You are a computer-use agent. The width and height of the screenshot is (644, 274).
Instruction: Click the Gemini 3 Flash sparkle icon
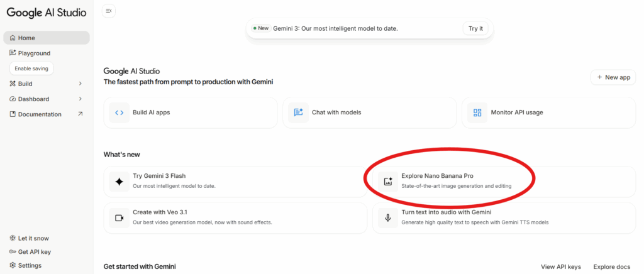(x=119, y=181)
